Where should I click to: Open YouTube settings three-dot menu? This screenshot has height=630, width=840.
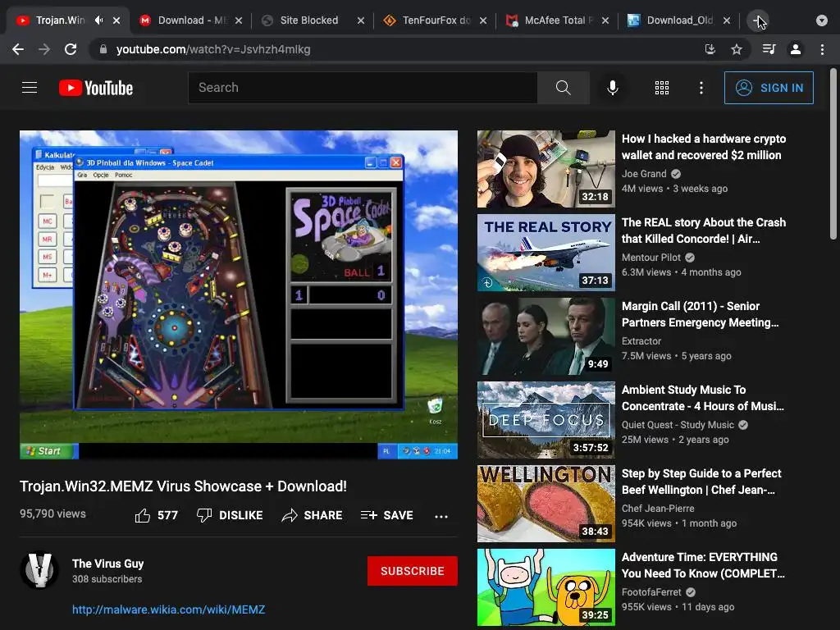pos(701,88)
